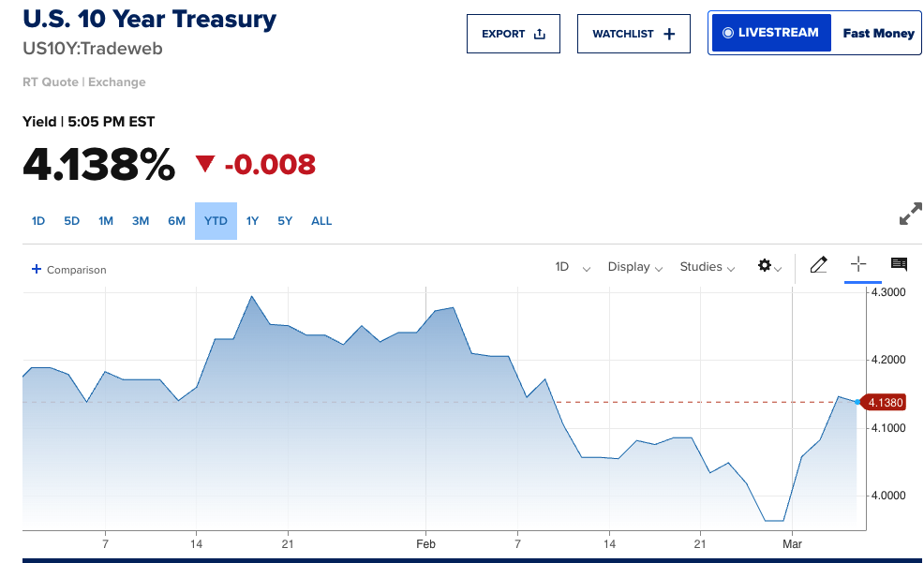Open the chart notes/comment icon

(899, 265)
